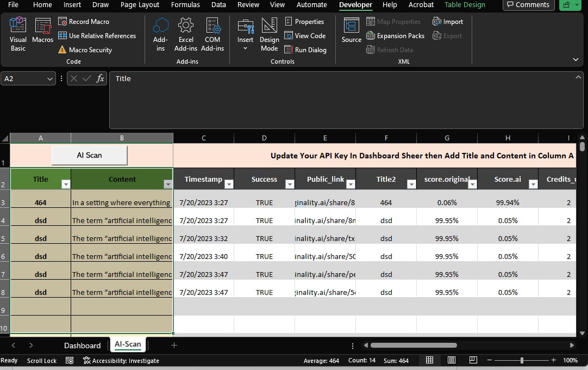Click the XML Source icon
Image resolution: width=588 pixels, height=370 pixels.
click(351, 34)
